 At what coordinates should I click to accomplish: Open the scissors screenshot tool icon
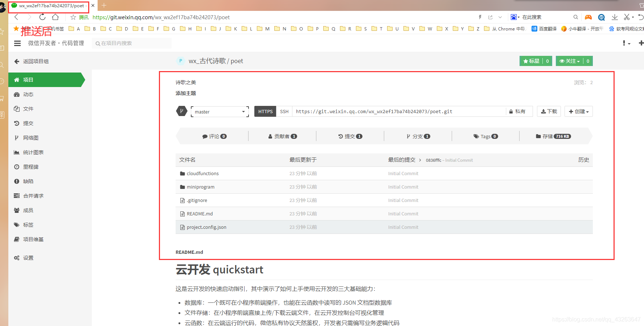tap(627, 17)
